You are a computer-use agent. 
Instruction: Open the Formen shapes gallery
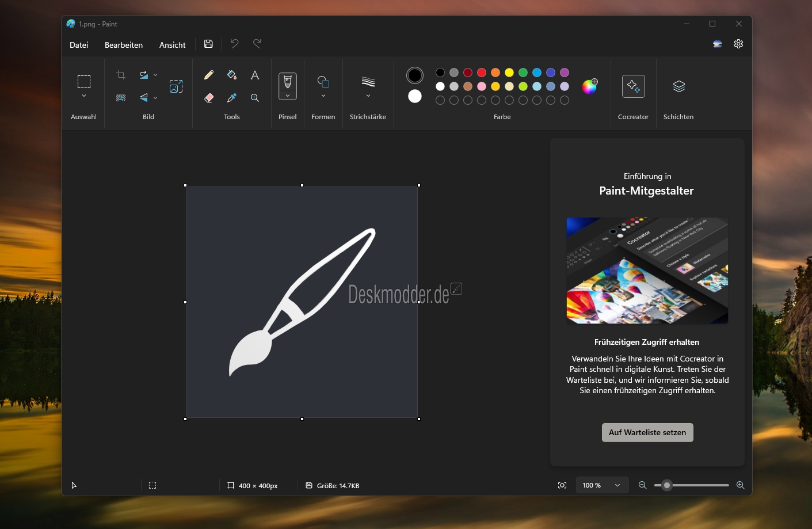(x=323, y=82)
